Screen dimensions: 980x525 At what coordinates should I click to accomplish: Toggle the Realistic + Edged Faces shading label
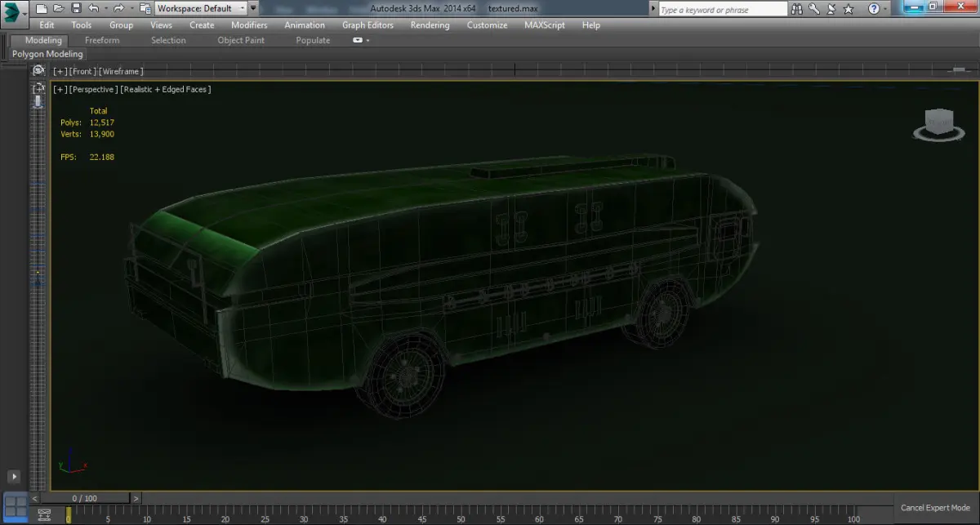click(x=166, y=89)
